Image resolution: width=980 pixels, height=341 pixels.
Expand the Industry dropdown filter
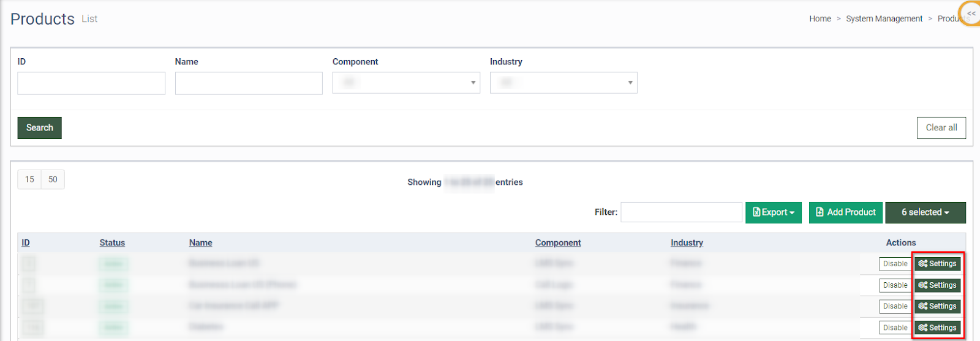click(563, 83)
